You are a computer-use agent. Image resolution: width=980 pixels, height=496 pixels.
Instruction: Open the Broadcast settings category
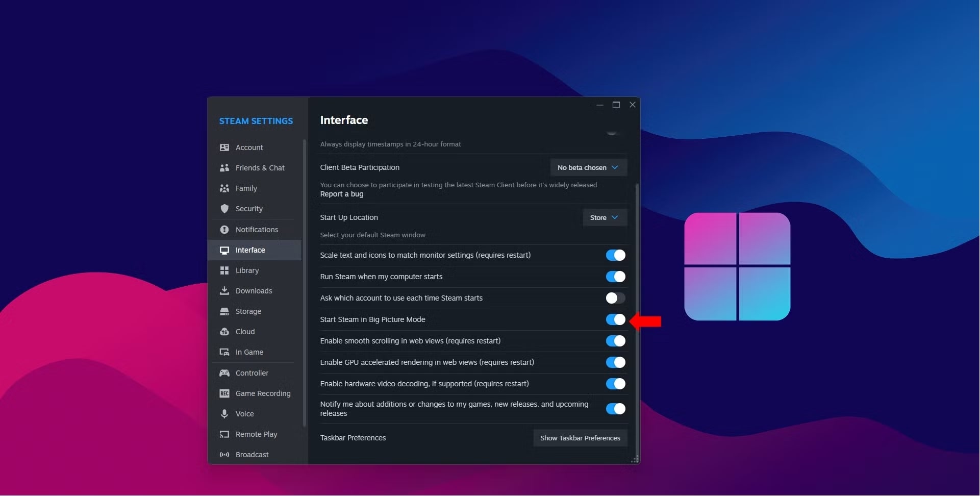pos(255,455)
